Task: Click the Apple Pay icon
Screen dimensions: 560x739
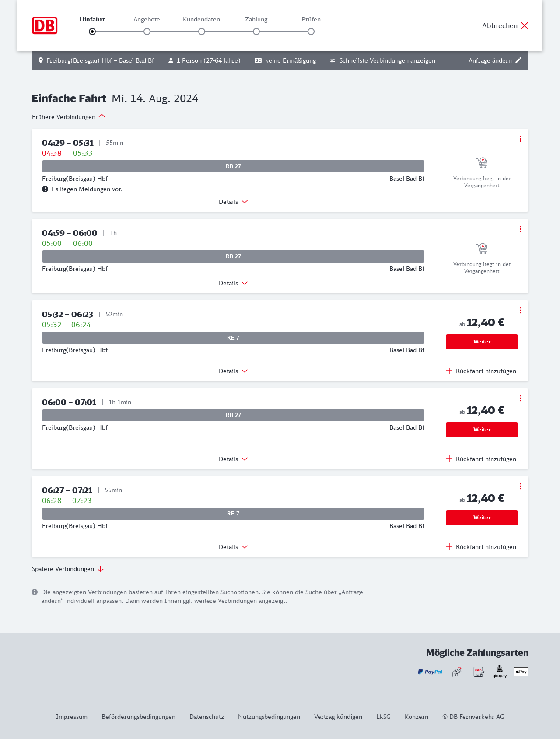Action: [521, 672]
